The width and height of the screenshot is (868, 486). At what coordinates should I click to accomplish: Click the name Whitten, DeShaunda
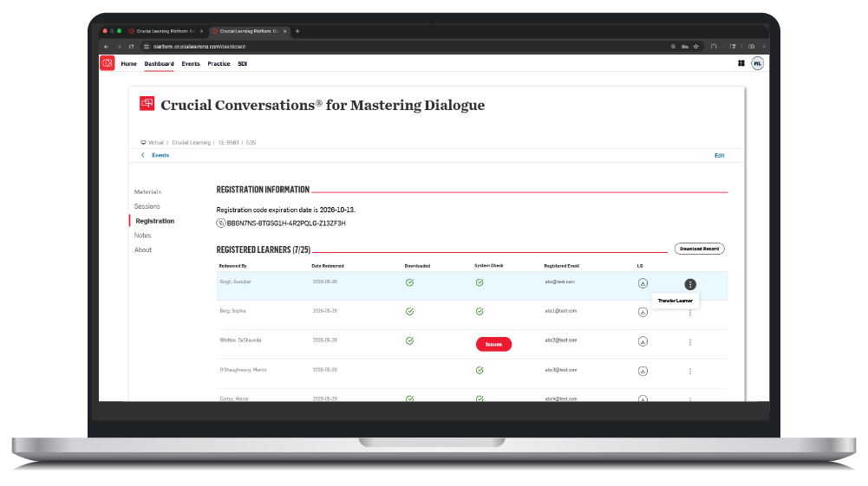point(240,340)
